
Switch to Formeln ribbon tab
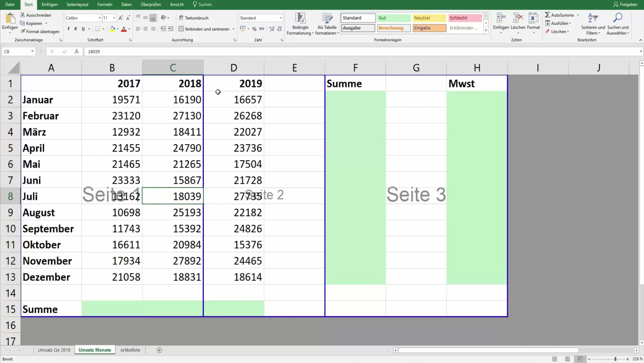pos(105,4)
